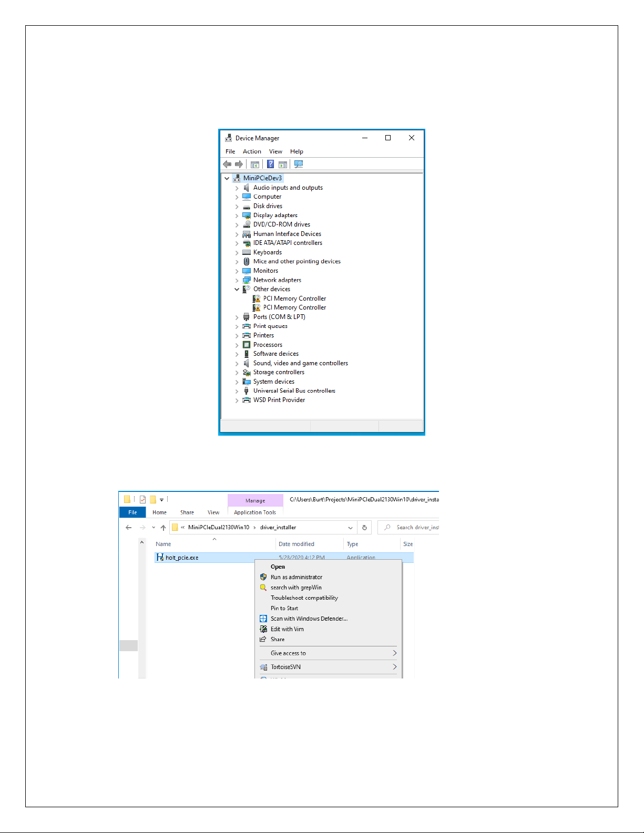The width and height of the screenshot is (644, 833).
Task: Expand the Disk drives category
Action: (237, 207)
